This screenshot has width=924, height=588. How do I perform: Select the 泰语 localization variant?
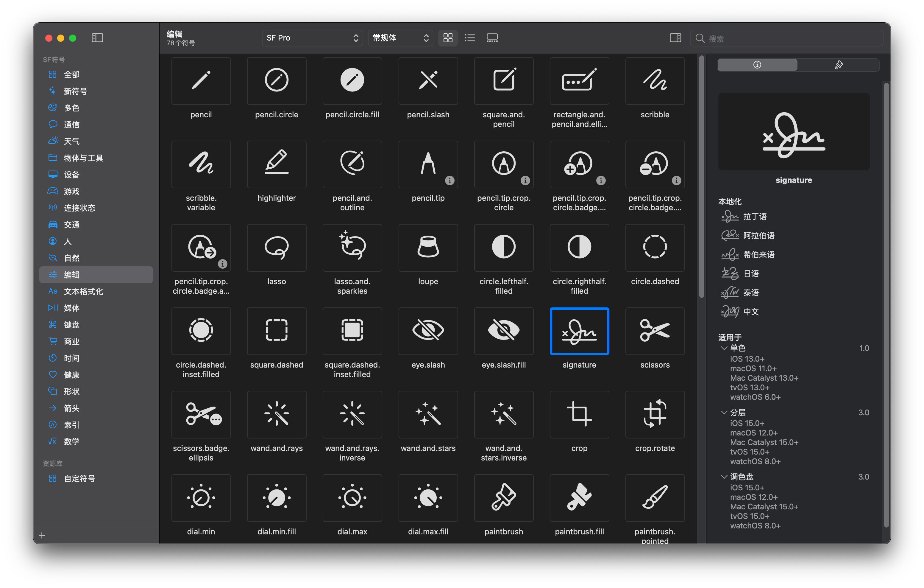click(740, 293)
